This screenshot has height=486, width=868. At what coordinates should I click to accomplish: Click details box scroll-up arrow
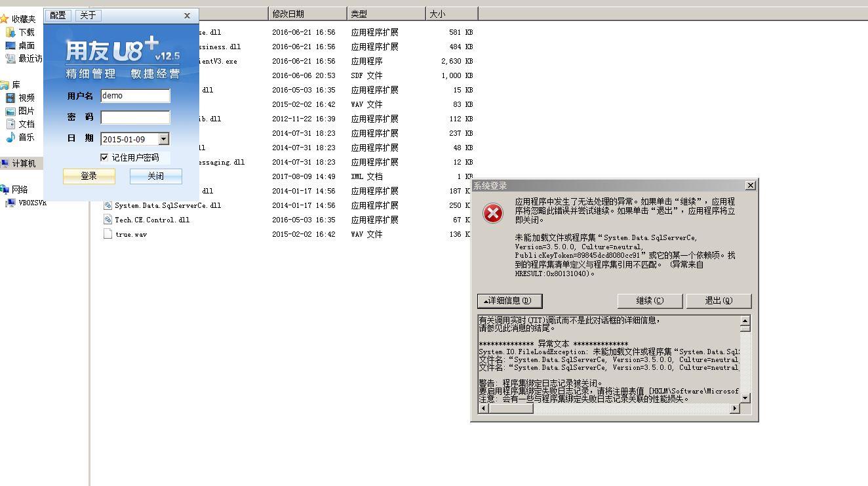click(x=745, y=321)
